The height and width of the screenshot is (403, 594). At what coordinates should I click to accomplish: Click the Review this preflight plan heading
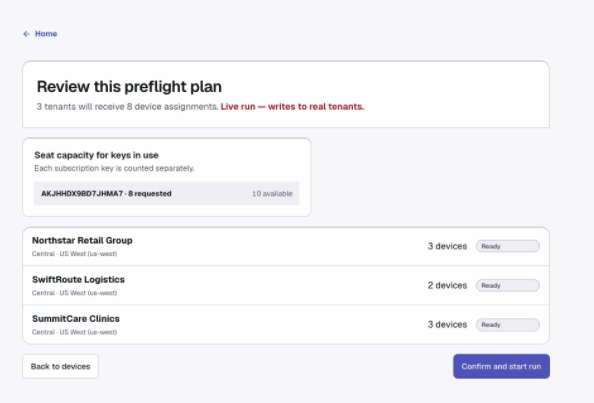129,87
